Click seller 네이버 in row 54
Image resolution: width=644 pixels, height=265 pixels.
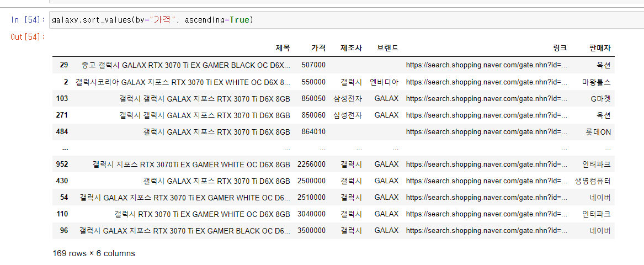600,197
